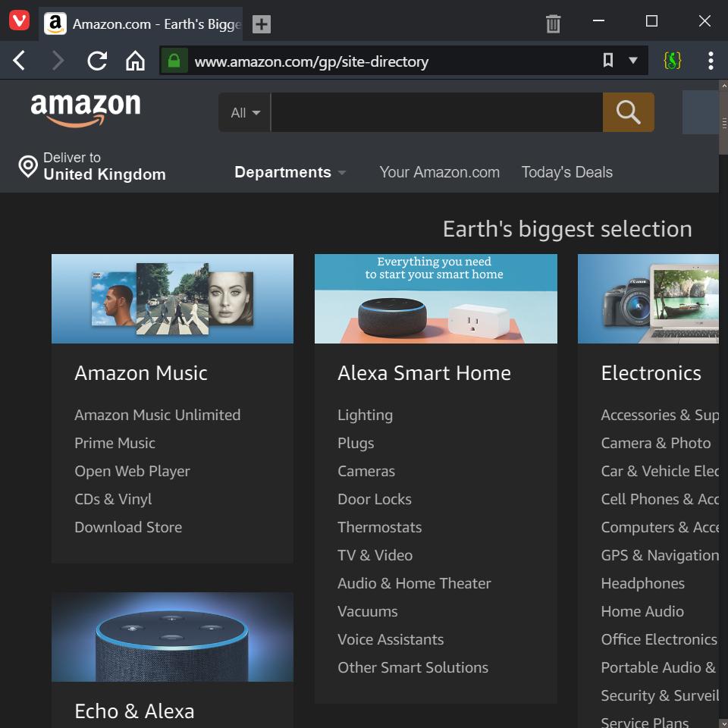Select the Amazon.com browser tab

142,24
